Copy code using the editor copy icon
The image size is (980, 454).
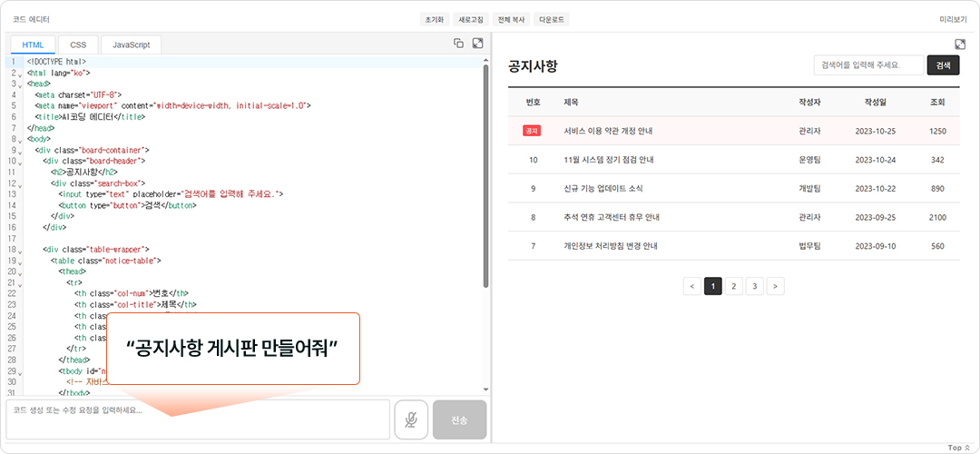(458, 44)
